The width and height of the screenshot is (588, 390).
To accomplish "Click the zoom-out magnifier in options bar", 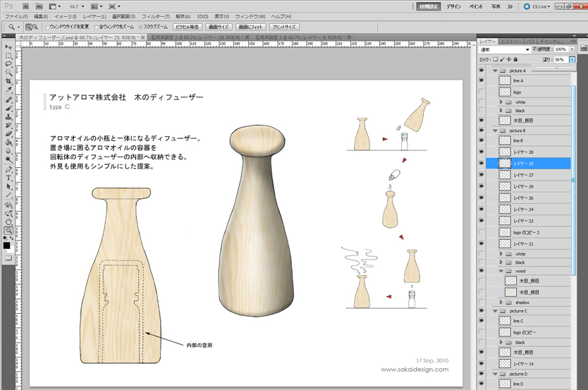I will click(x=36, y=27).
